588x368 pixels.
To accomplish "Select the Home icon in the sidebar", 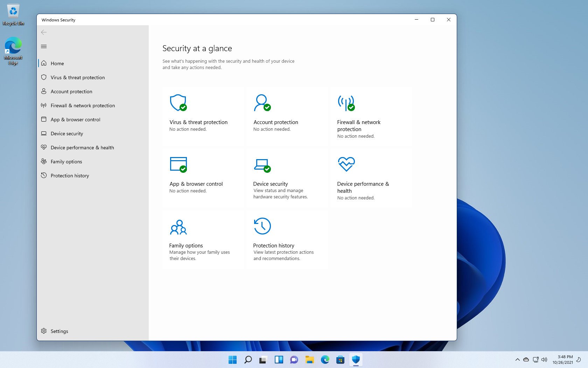I will (x=44, y=63).
